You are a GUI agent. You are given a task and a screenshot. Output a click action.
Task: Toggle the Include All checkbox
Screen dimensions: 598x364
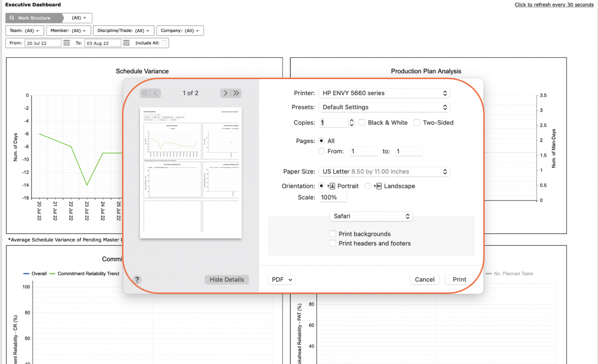click(165, 43)
